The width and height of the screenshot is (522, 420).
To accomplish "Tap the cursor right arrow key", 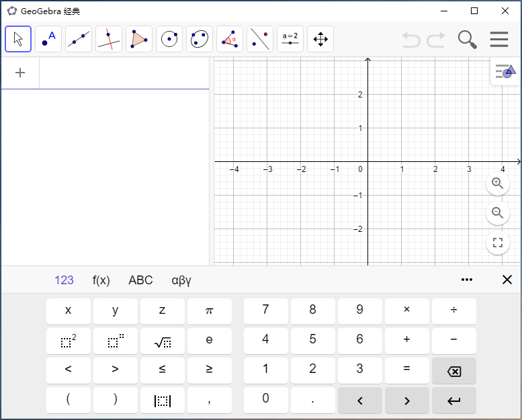I will (x=407, y=400).
